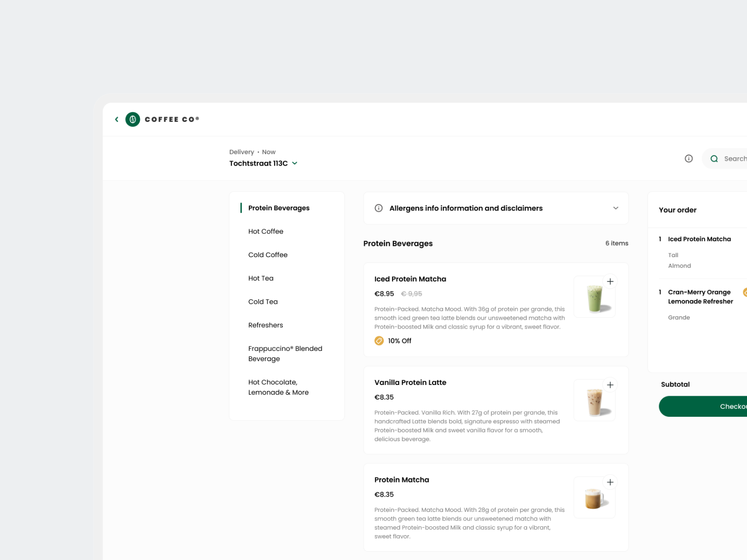Click the allergens info circle icon
This screenshot has height=560, width=747.
(378, 208)
